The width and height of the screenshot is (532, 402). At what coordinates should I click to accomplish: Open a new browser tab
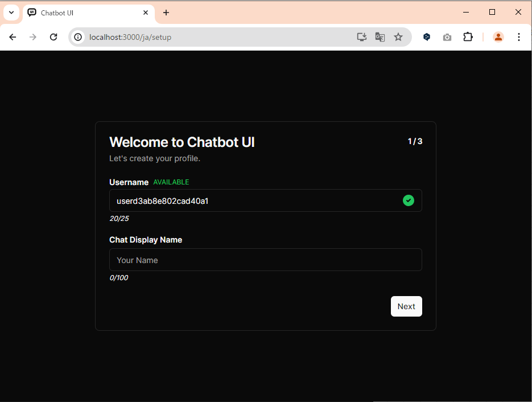tap(166, 12)
